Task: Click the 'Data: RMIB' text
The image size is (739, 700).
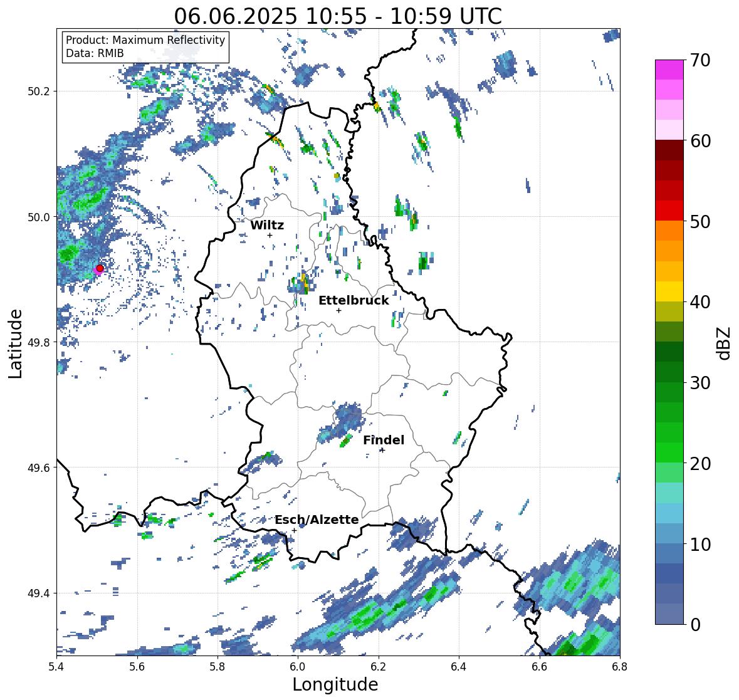Action: 95,53
